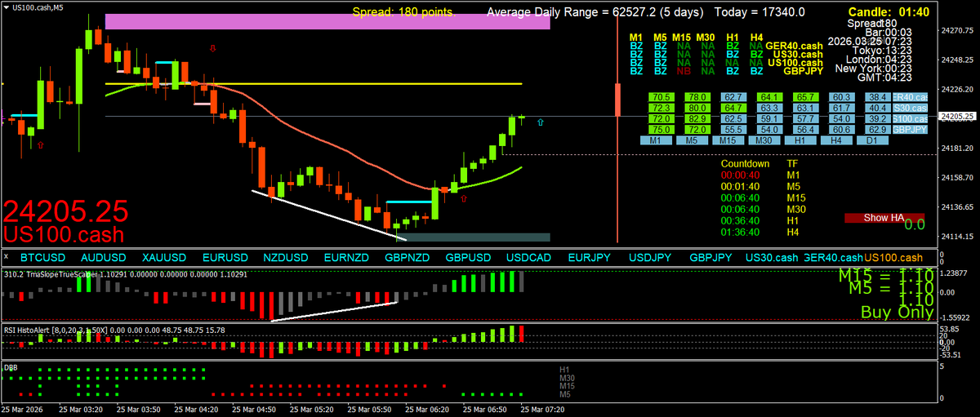Select the cyan up arrow beside the latest candle
Viewport: 980px width, 417px height.
point(540,122)
